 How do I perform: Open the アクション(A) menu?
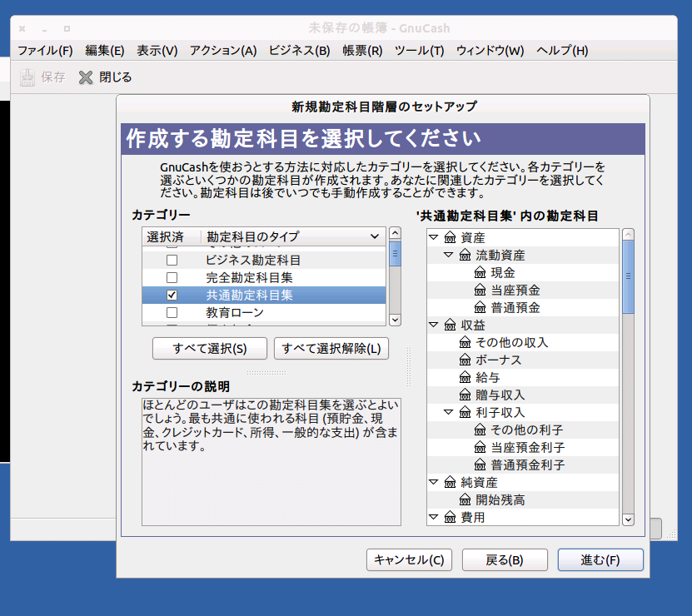tap(223, 51)
